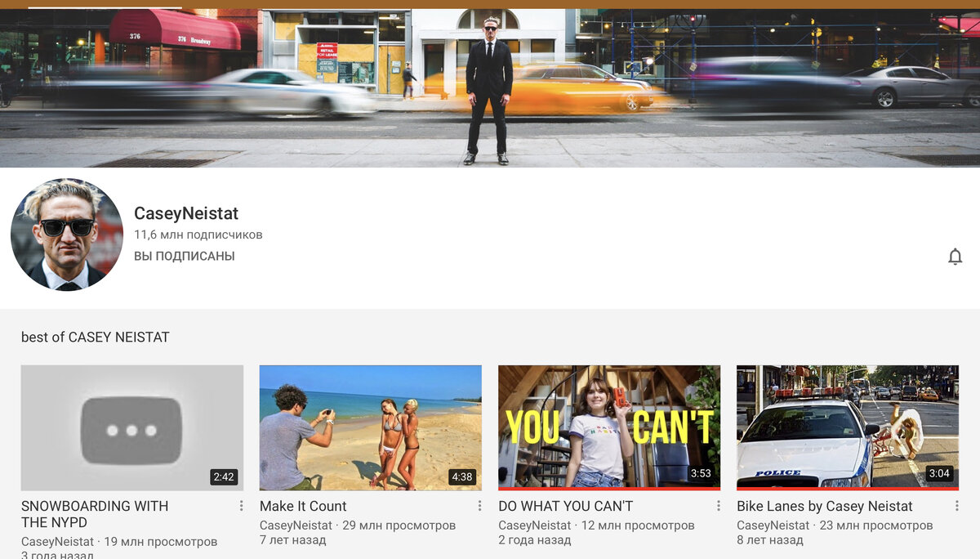Screen dimensions: 980x559
Task: Click the channel banner image
Action: [490, 87]
